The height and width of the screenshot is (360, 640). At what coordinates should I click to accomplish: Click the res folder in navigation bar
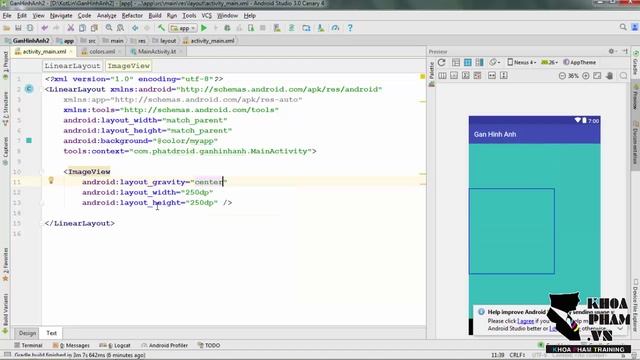tap(138, 41)
